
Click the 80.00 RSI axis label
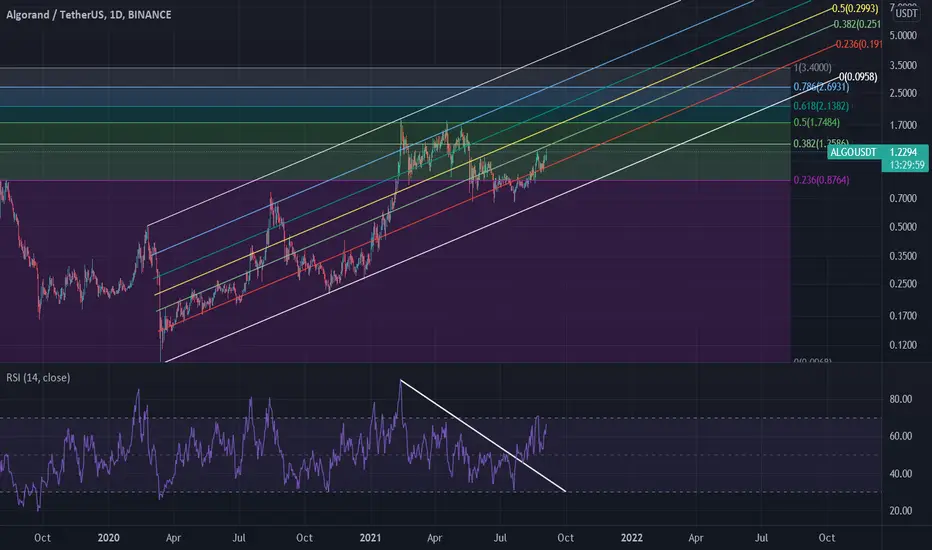click(x=900, y=399)
